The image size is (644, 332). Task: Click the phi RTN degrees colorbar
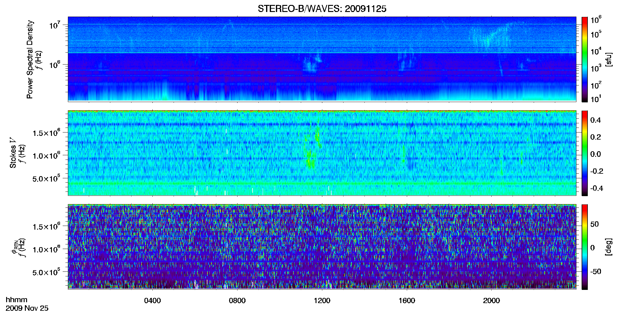[x=585, y=247]
